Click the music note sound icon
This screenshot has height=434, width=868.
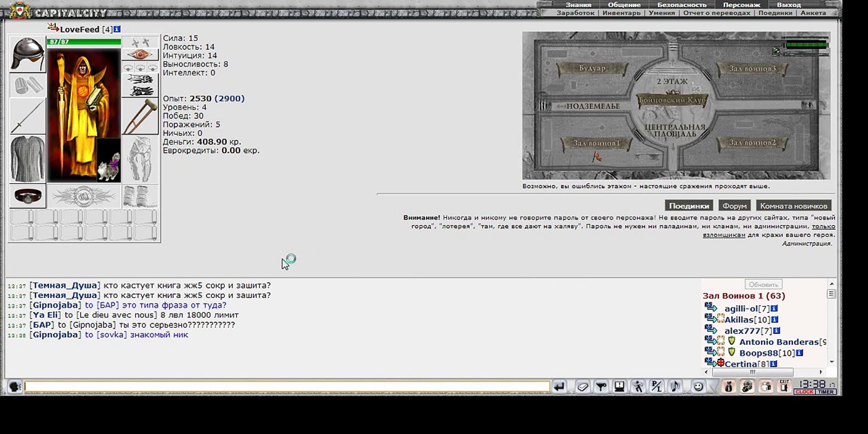[676, 387]
